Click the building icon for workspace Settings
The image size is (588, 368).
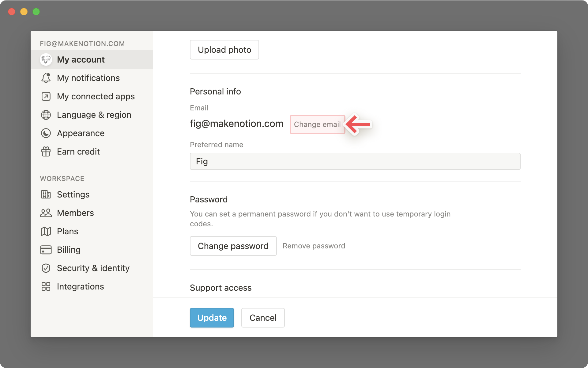click(x=46, y=194)
